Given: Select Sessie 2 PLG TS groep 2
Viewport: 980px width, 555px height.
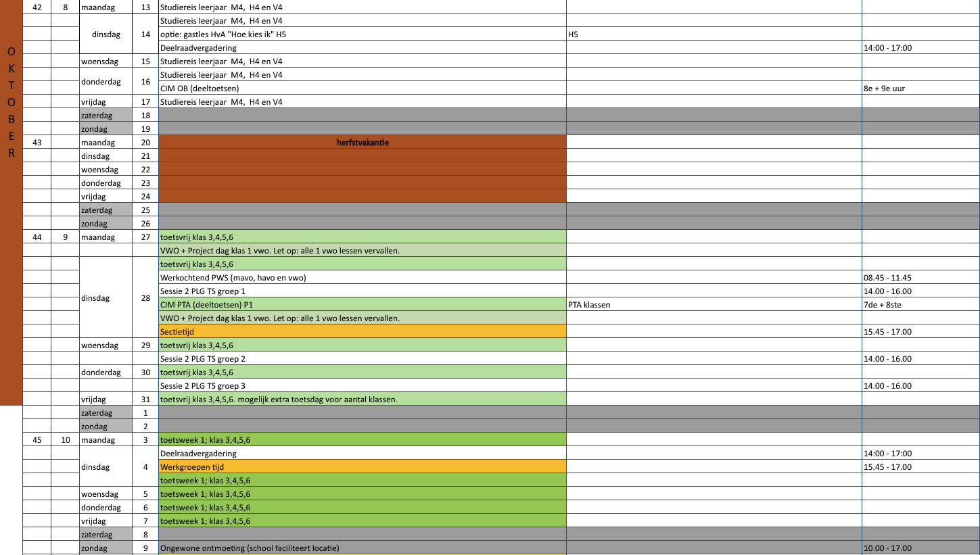Looking at the screenshot, I should coord(363,359).
